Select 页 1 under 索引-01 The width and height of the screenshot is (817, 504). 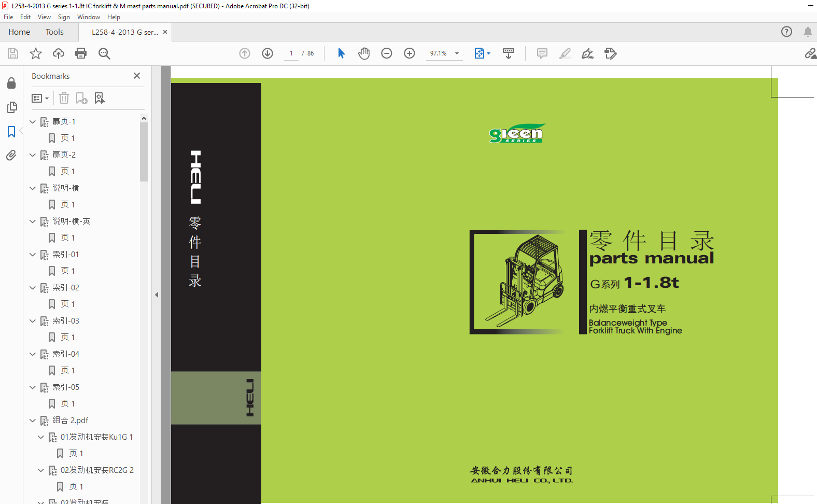tap(68, 271)
